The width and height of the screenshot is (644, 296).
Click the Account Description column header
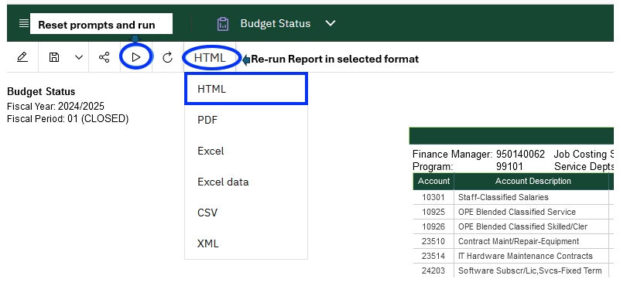(x=533, y=181)
